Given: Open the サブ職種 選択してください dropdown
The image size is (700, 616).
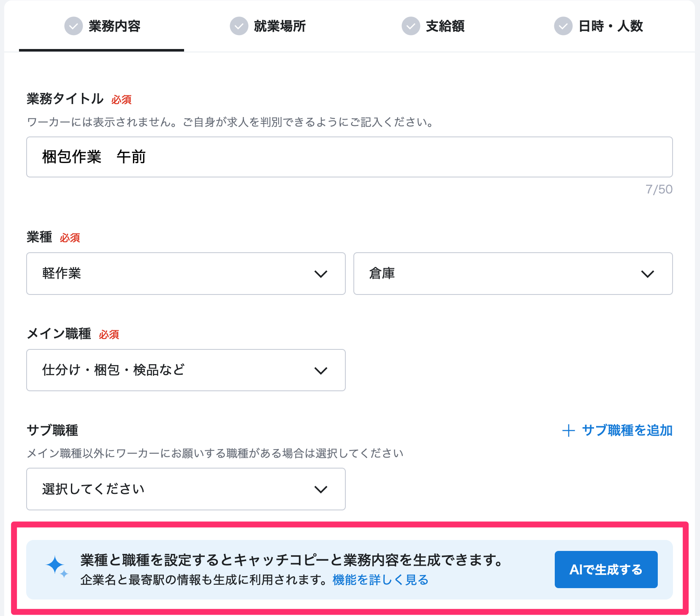Looking at the screenshot, I should coord(186,489).
